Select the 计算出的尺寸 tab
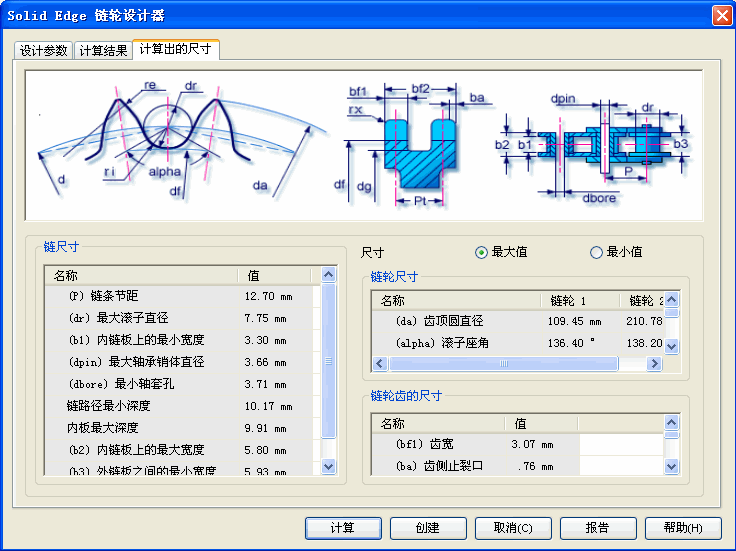The image size is (736, 551). pos(175,49)
